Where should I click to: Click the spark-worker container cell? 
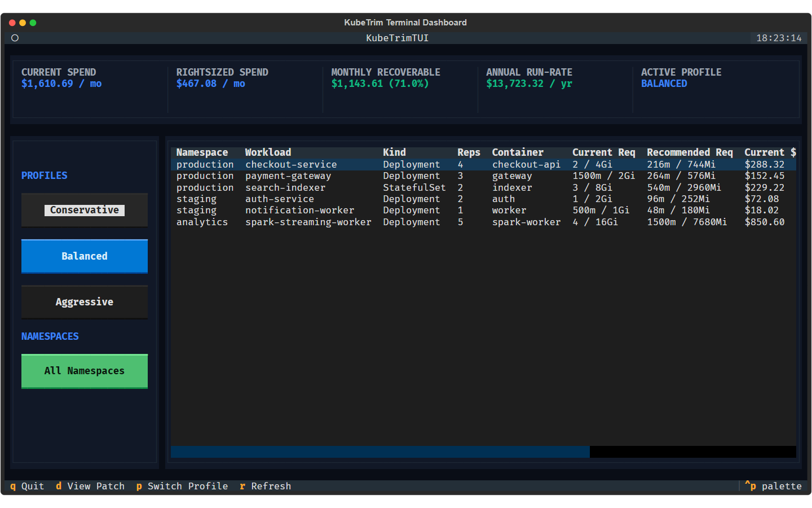coord(526,222)
